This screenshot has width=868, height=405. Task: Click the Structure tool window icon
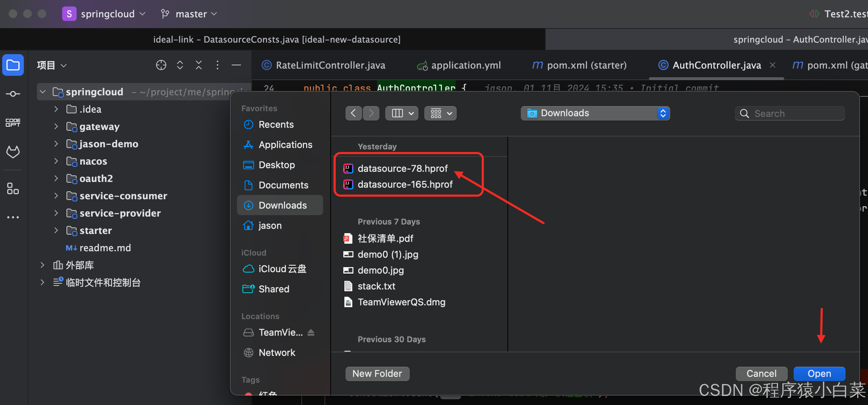pyautogui.click(x=13, y=188)
